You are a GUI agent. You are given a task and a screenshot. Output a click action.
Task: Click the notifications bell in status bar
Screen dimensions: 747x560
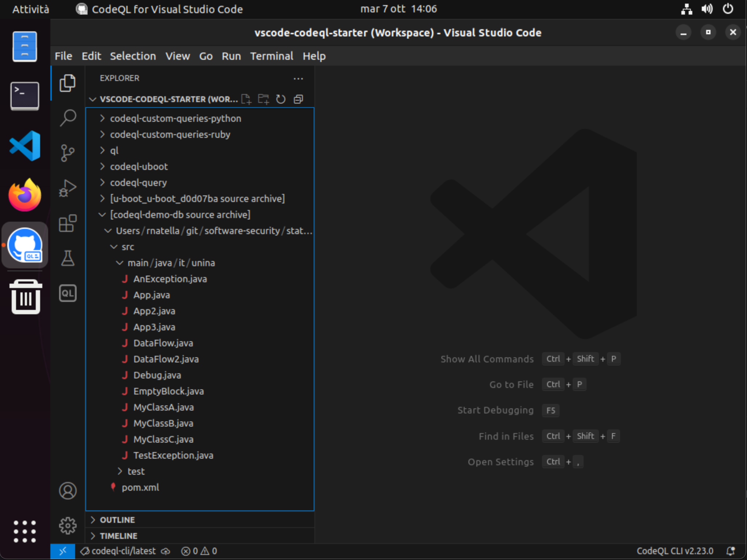pyautogui.click(x=731, y=551)
